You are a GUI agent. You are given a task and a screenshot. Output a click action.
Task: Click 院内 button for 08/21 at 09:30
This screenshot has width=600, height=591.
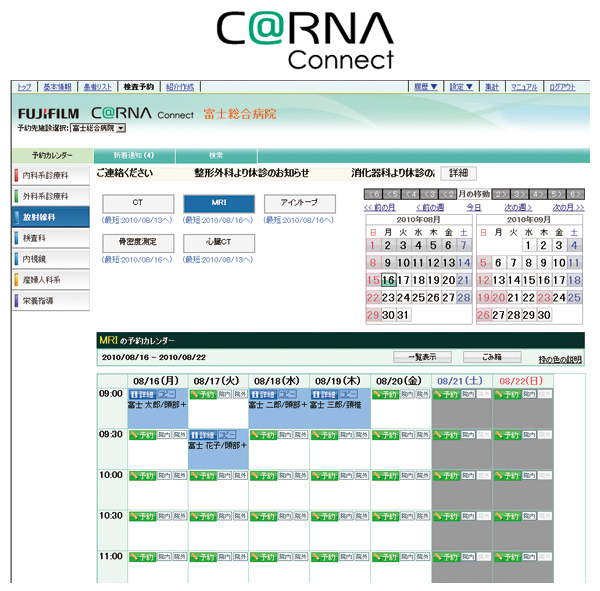click(468, 434)
